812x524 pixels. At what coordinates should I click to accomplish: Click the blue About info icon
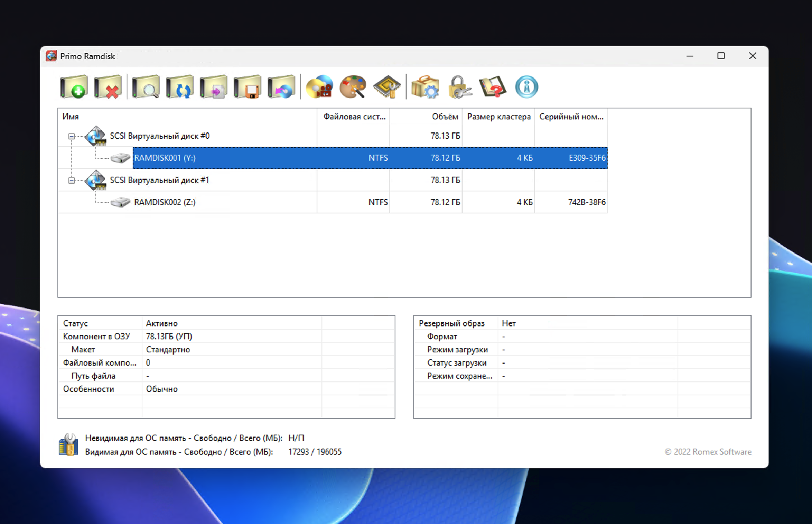click(x=526, y=87)
